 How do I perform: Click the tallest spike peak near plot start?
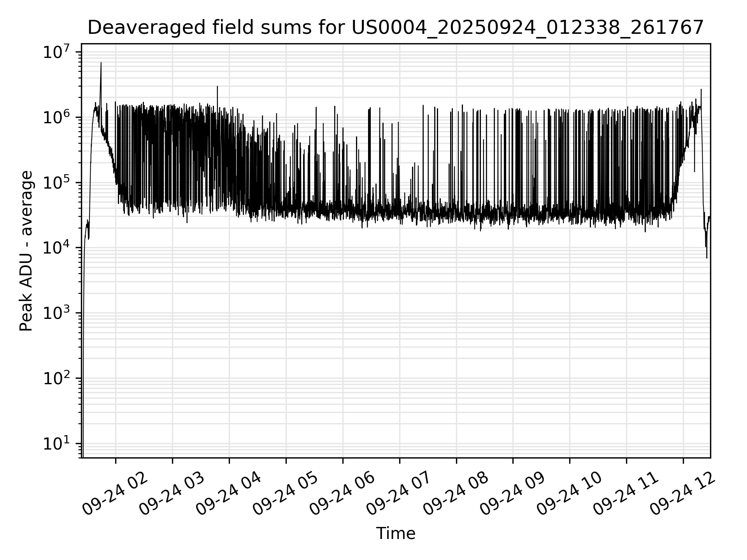[101, 63]
